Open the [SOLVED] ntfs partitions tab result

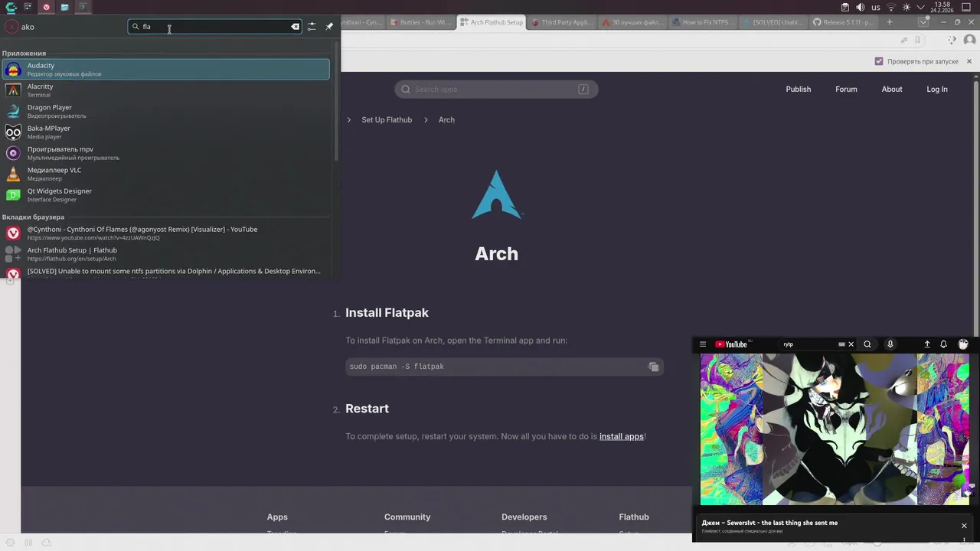165,272
